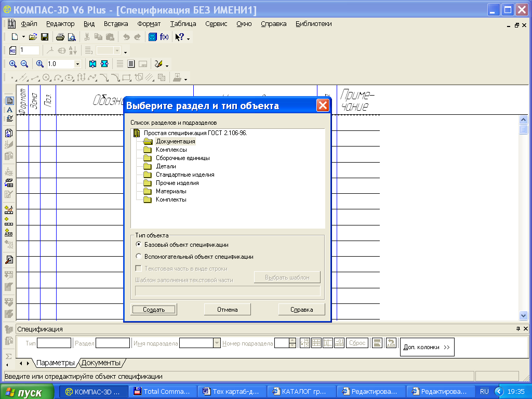The image size is (532, 399).
Task: Select Вспомогательный объект спецификации radio button
Action: [138, 256]
